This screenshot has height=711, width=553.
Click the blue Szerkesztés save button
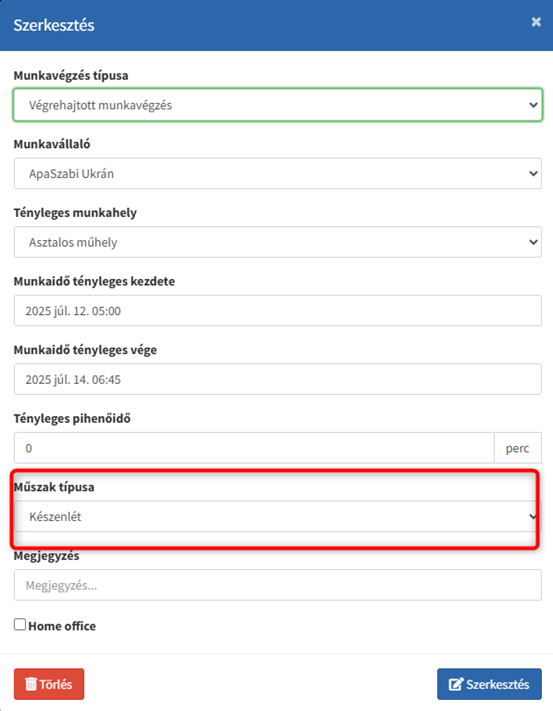coord(490,684)
